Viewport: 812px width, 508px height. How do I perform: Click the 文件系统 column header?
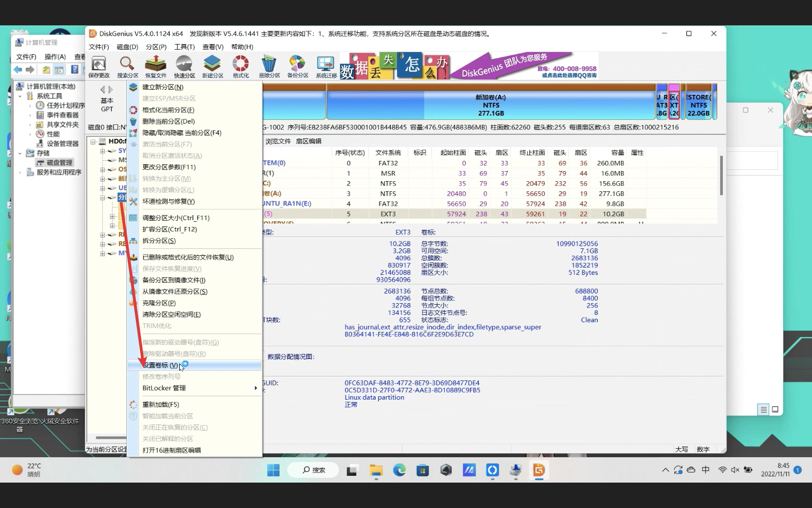(388, 153)
